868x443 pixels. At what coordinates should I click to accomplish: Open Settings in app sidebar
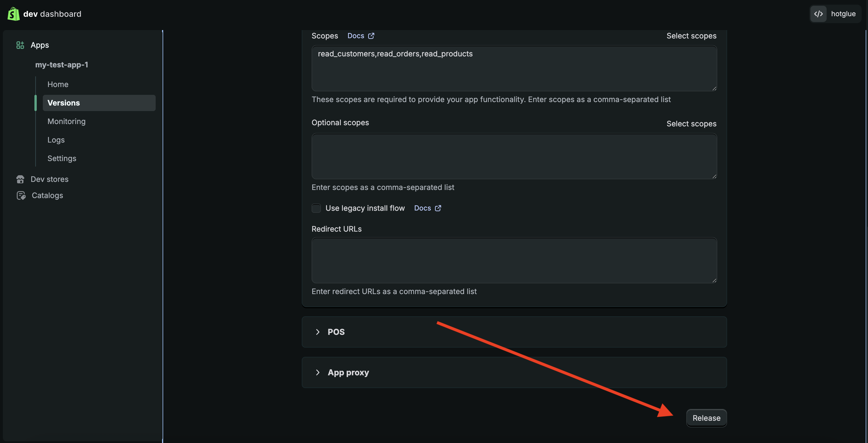[62, 158]
